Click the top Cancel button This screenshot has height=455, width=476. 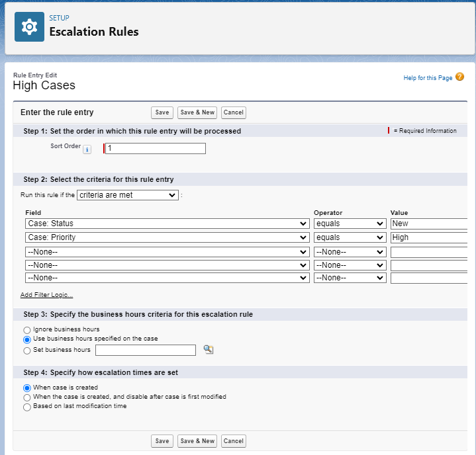pos(234,112)
